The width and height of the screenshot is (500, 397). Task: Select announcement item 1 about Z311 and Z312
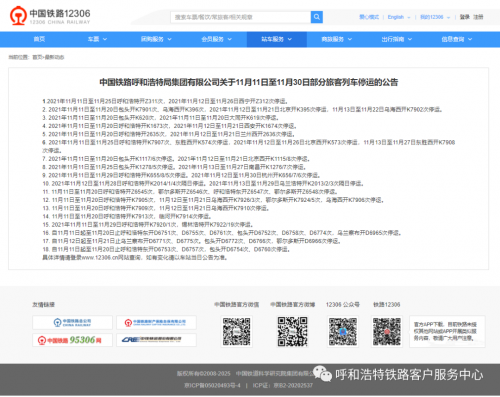[165, 101]
